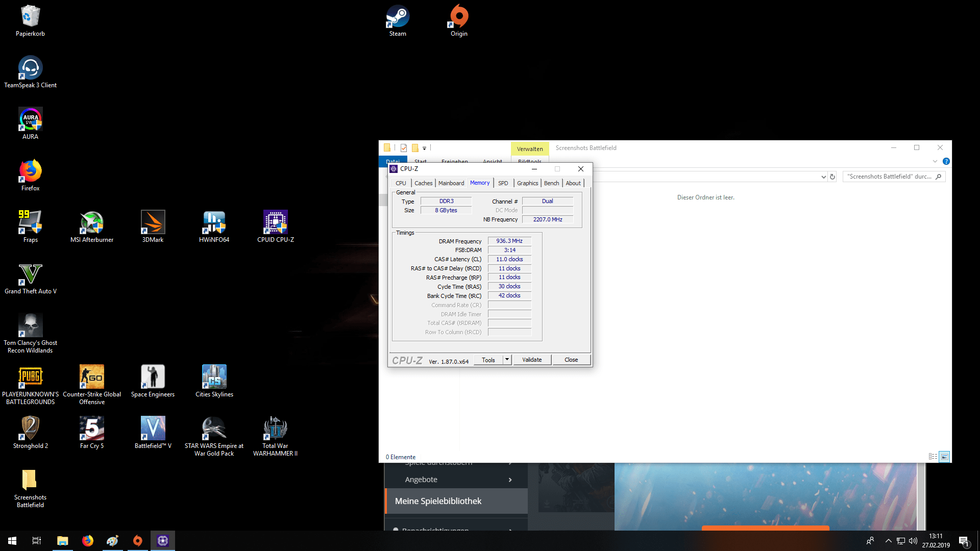Switch to Firefox on the taskbar
This screenshot has height=551, width=980.
click(88, 541)
